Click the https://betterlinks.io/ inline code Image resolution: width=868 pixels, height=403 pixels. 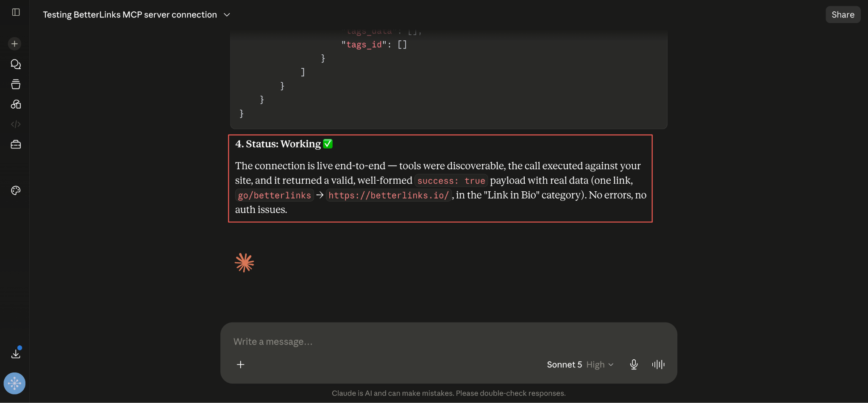(388, 195)
